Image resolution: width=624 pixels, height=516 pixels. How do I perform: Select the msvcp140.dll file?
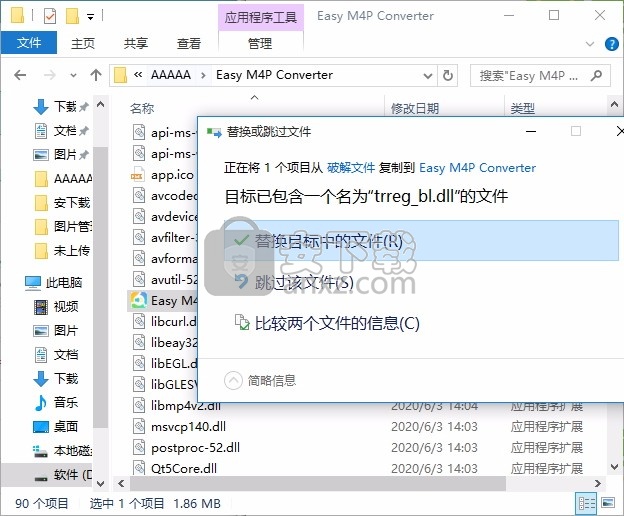point(188,426)
